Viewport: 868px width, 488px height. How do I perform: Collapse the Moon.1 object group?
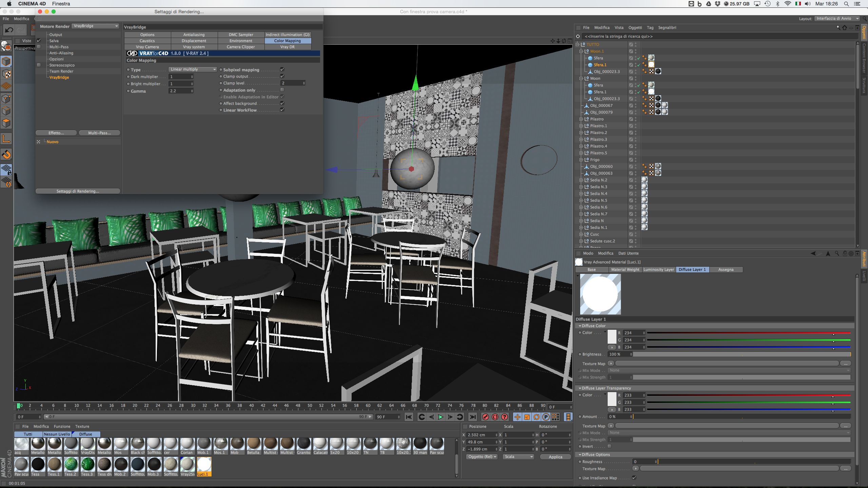tap(581, 51)
